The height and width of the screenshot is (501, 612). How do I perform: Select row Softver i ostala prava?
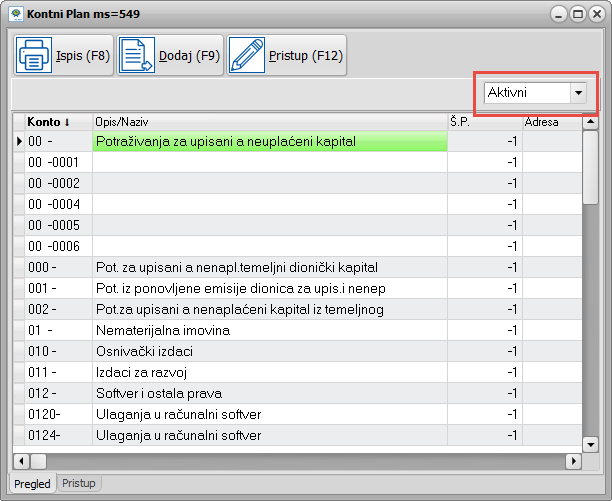(268, 393)
